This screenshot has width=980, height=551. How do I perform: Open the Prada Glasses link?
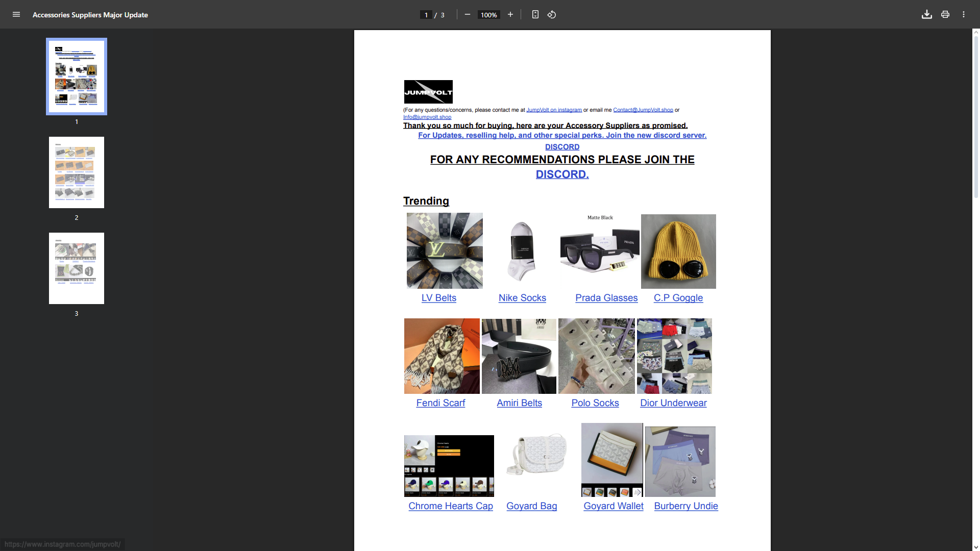606,298
